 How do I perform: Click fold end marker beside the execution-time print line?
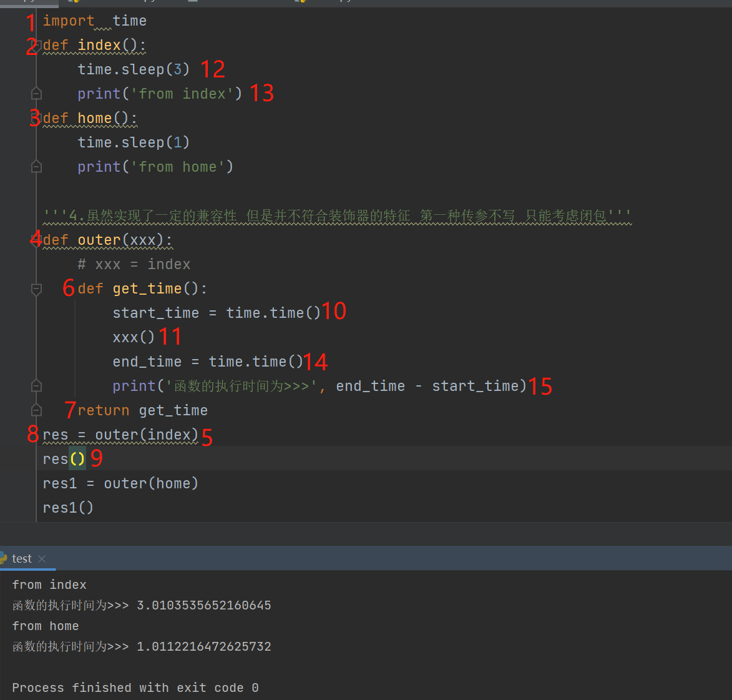[36, 386]
